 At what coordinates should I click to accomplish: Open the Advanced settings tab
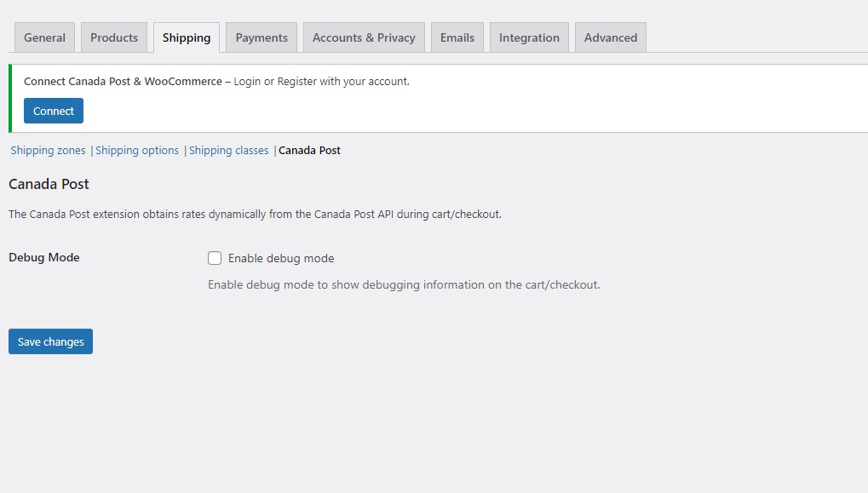tap(611, 37)
